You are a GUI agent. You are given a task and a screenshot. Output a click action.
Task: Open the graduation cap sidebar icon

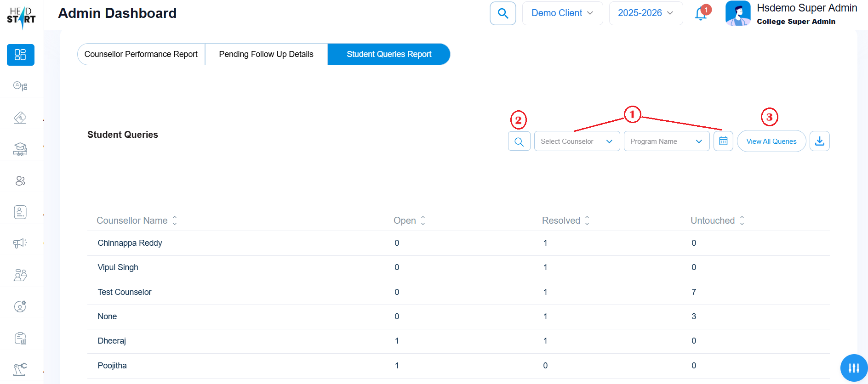(x=20, y=149)
